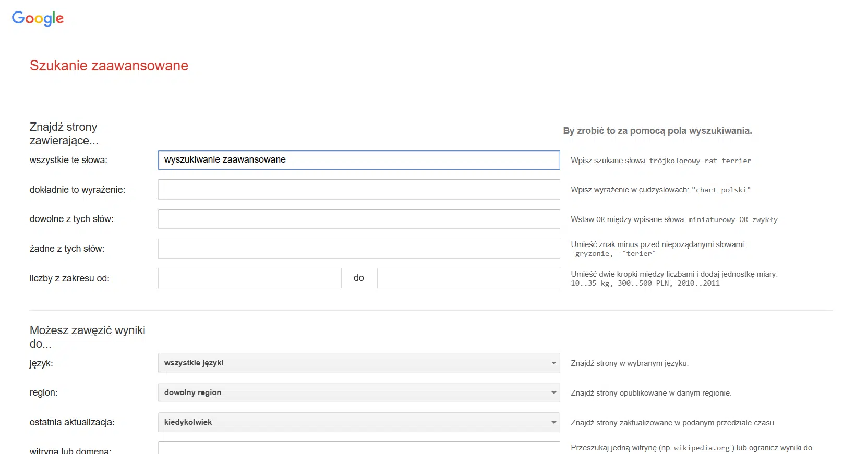Click the 'ostatnia aktualizacja:' label
This screenshot has width=868, height=454.
(x=72, y=422)
